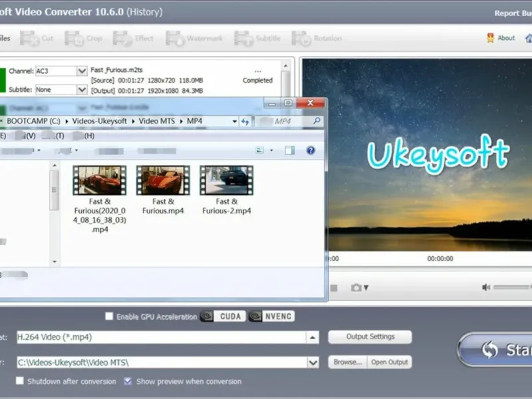
Task: Select the Cut tool in the toolbar
Action: click(37, 39)
